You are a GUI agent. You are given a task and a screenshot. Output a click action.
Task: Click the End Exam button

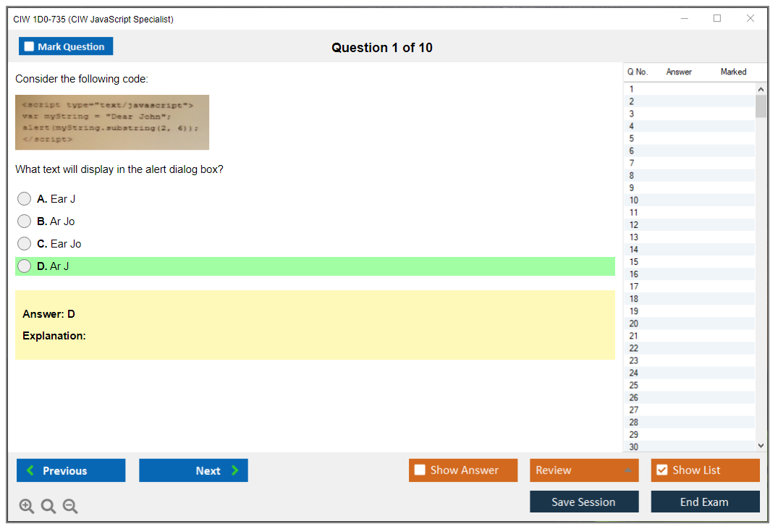coord(704,502)
